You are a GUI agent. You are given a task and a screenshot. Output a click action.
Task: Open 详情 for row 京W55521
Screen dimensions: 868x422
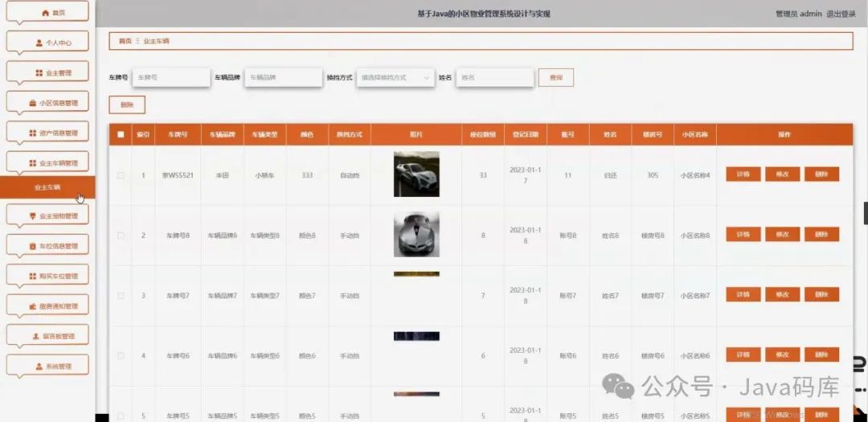(x=743, y=174)
